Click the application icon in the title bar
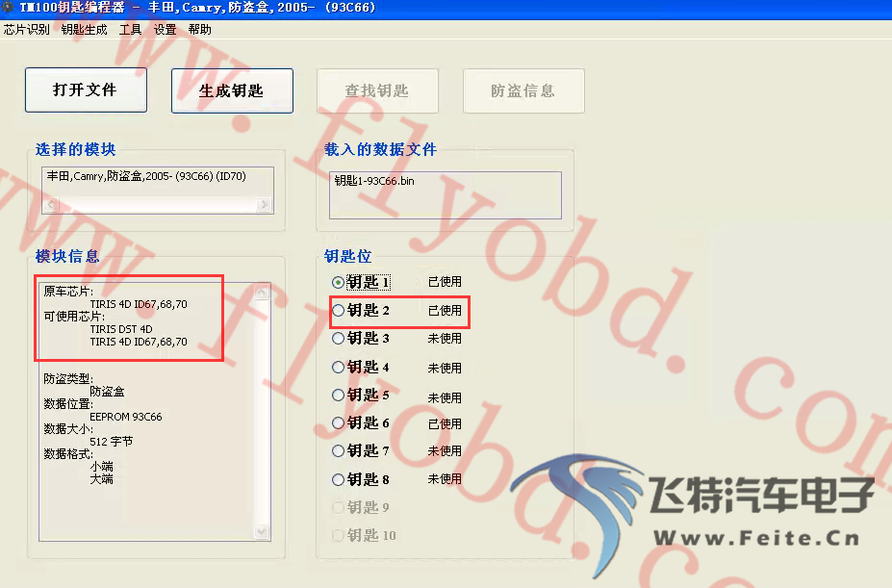This screenshot has width=892, height=588. tap(7, 8)
